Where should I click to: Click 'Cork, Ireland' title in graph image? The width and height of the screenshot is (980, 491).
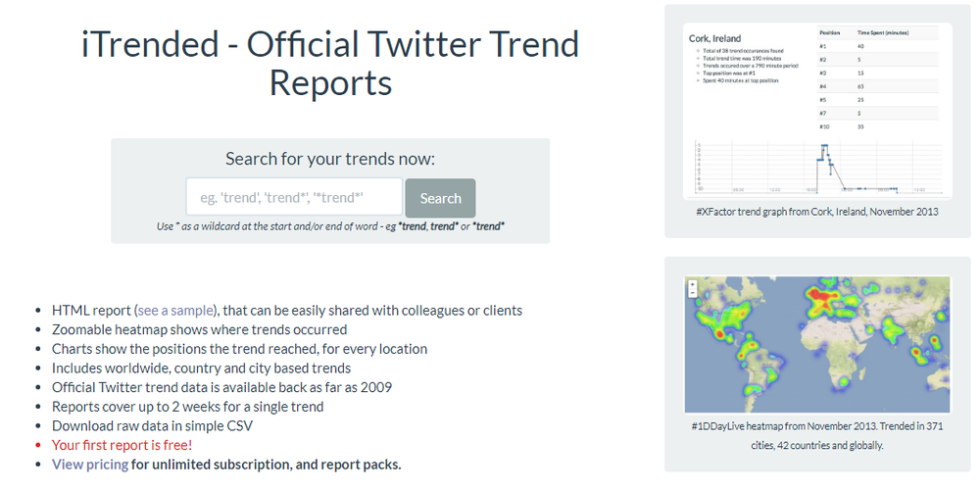pyautogui.click(x=715, y=39)
